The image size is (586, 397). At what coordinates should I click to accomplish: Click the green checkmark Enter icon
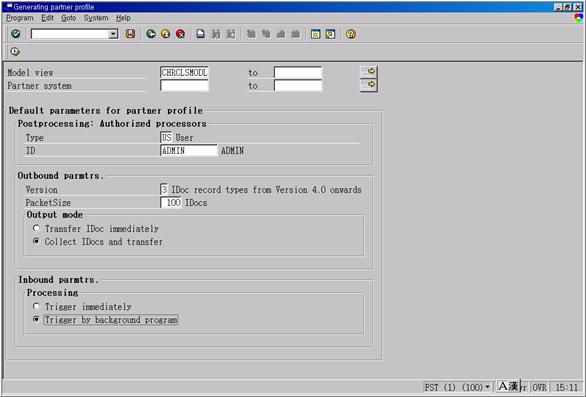point(16,34)
